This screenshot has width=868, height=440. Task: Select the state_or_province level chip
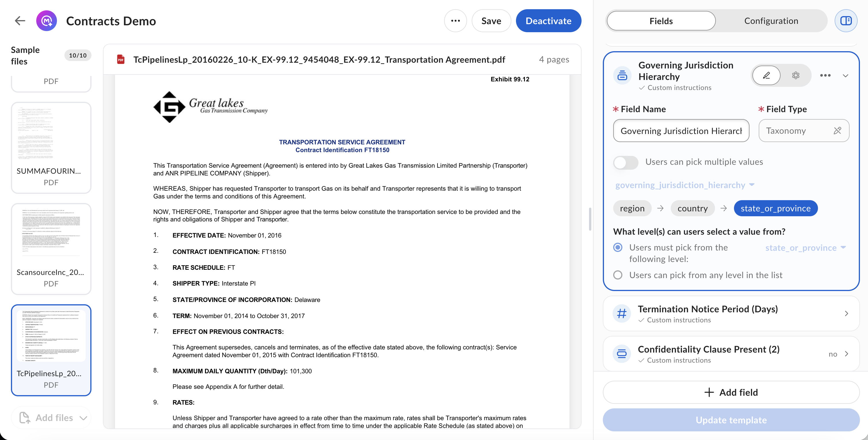pyautogui.click(x=775, y=208)
